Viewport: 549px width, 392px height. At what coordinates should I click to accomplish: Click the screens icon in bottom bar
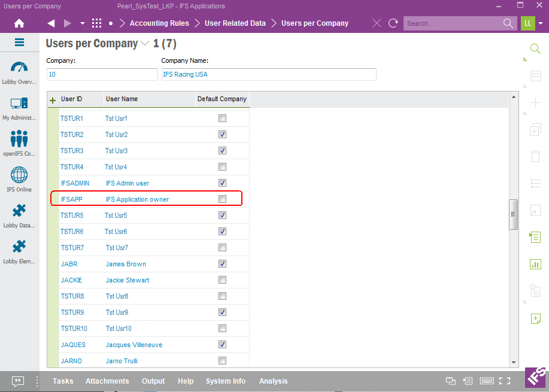pyautogui.click(x=451, y=381)
